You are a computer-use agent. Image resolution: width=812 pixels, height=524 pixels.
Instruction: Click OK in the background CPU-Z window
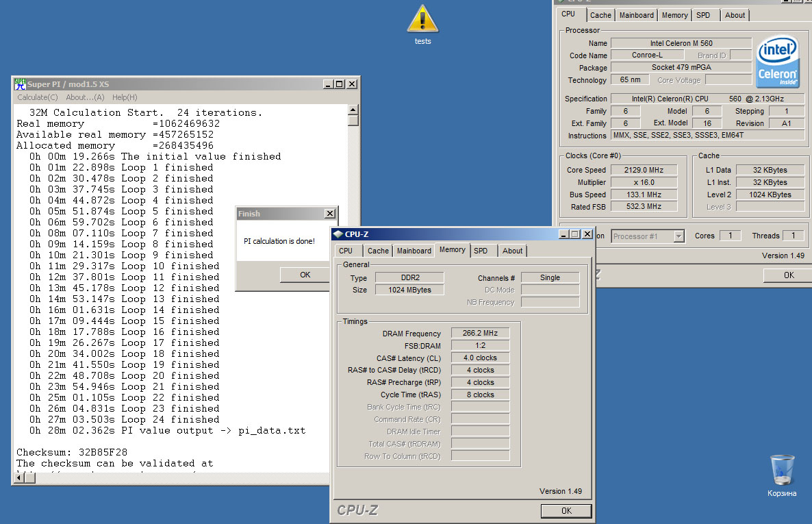pyautogui.click(x=788, y=275)
